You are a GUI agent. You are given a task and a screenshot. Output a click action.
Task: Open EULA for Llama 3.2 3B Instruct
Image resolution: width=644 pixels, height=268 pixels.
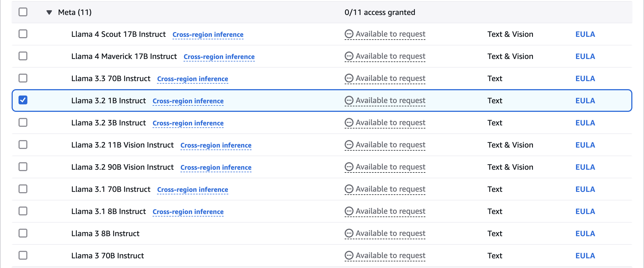(585, 123)
